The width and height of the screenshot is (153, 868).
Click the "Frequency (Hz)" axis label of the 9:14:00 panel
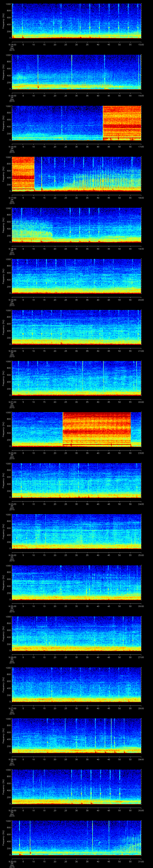[x=3, y=21]
